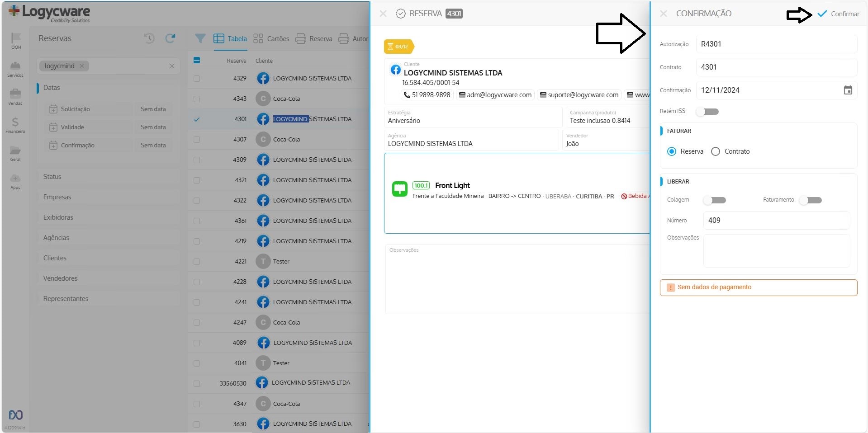The width and height of the screenshot is (868, 433).
Task: Uncheck the selected reserva 4301 row
Action: [197, 119]
